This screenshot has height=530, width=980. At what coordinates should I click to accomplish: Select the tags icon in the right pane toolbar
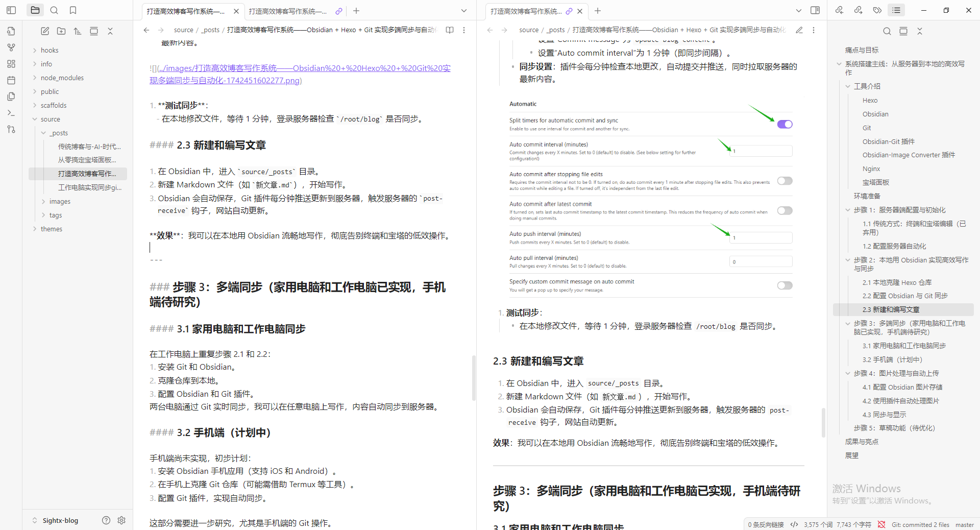click(x=877, y=10)
